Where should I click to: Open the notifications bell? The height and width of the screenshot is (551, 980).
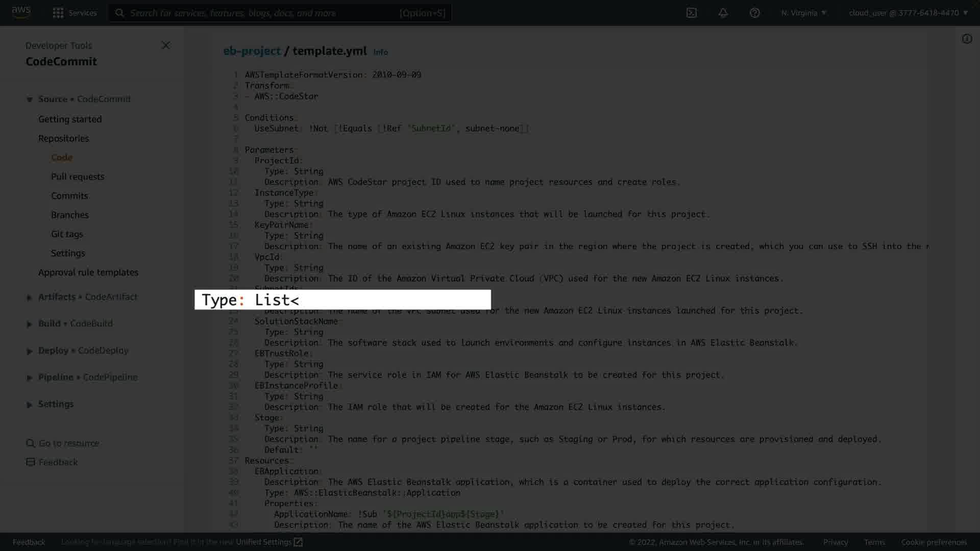pyautogui.click(x=723, y=13)
